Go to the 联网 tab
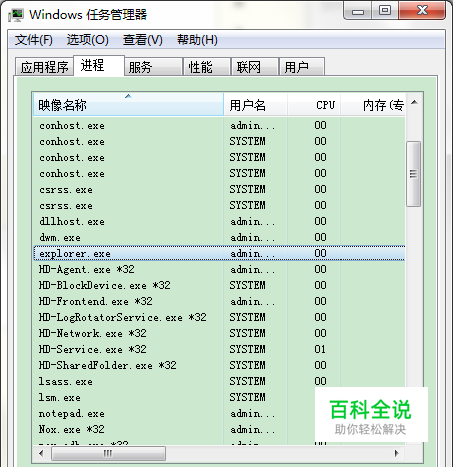453x467 pixels. point(255,67)
